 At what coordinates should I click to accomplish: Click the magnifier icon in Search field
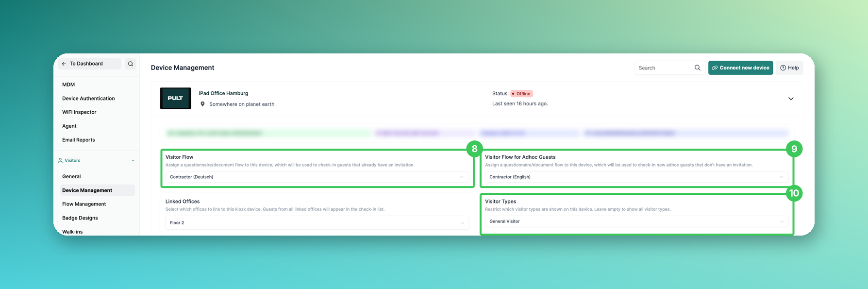[698, 68]
